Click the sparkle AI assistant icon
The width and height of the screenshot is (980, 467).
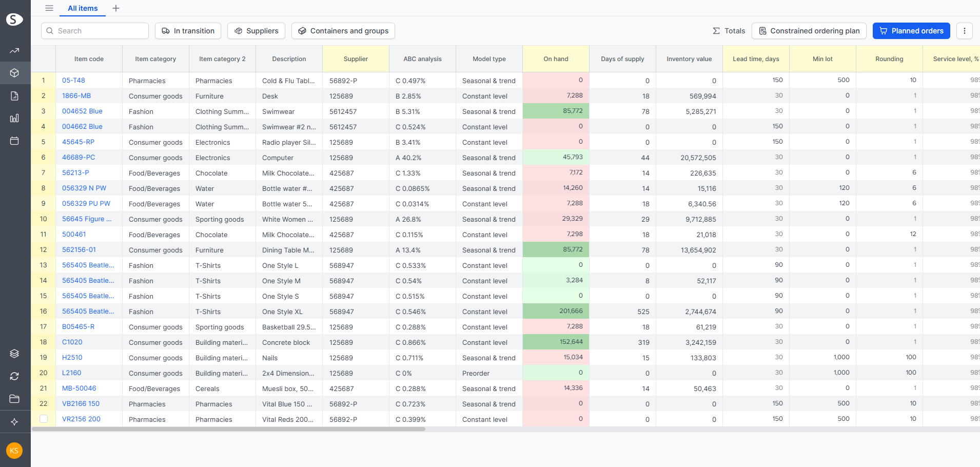coord(14,422)
